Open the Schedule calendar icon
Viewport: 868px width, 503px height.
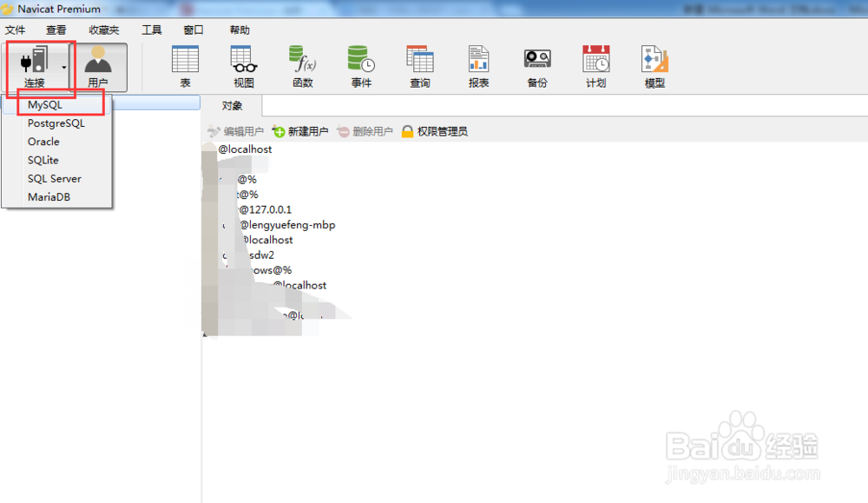coord(596,67)
